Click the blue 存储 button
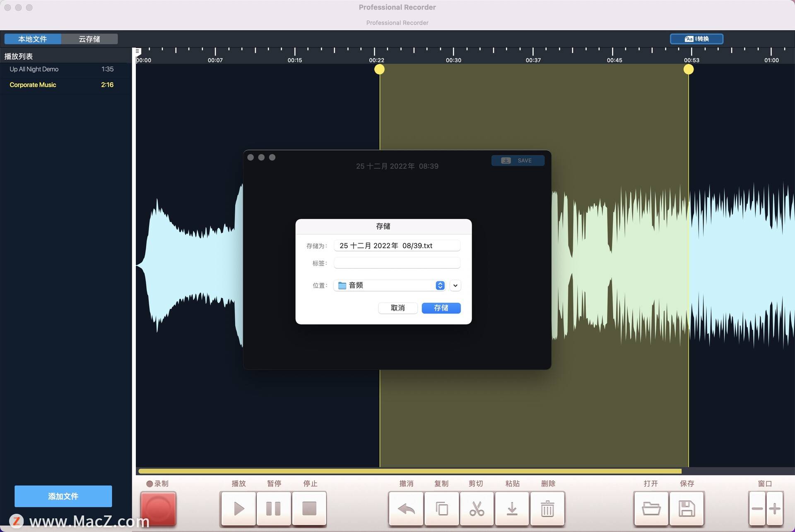Viewport: 795px width, 532px height. [441, 308]
